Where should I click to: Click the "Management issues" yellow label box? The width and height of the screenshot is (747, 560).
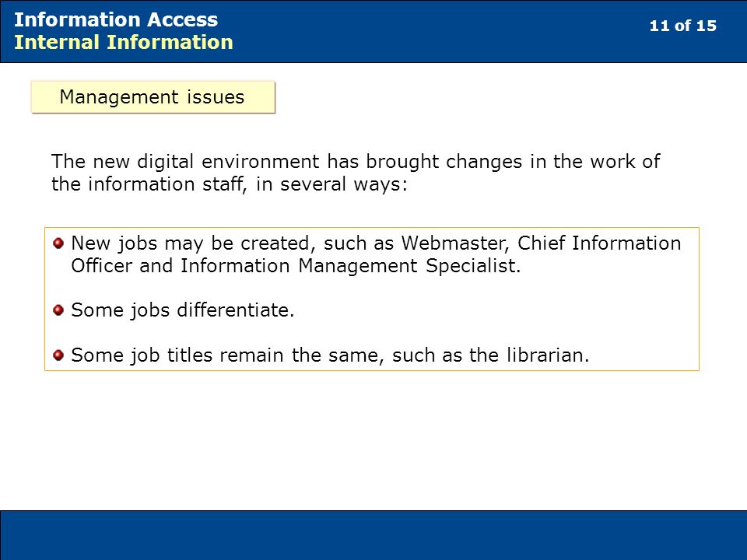[153, 97]
